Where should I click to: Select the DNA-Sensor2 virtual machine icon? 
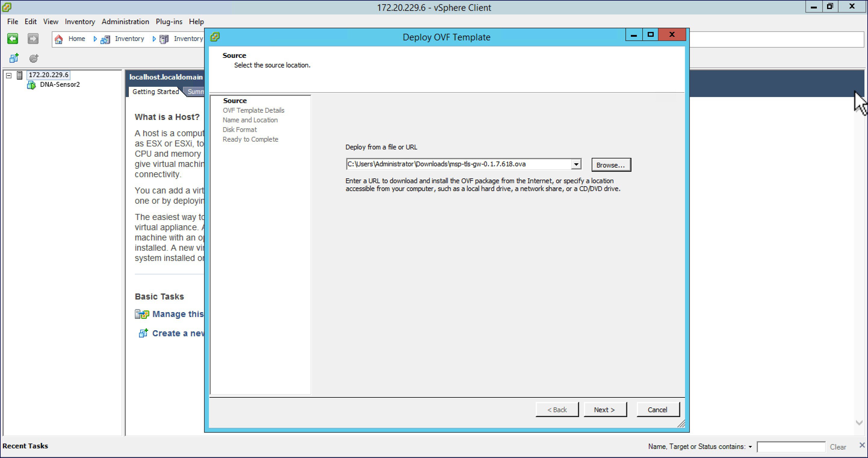[31, 85]
